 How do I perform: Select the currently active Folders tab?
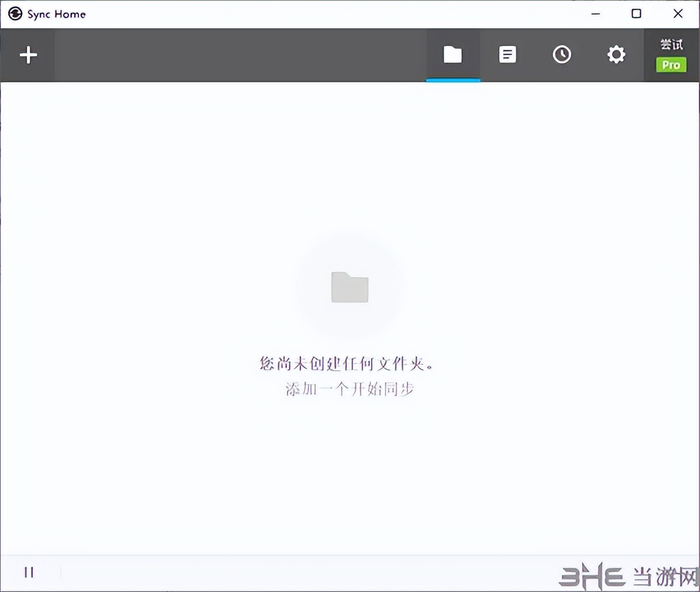tap(453, 54)
